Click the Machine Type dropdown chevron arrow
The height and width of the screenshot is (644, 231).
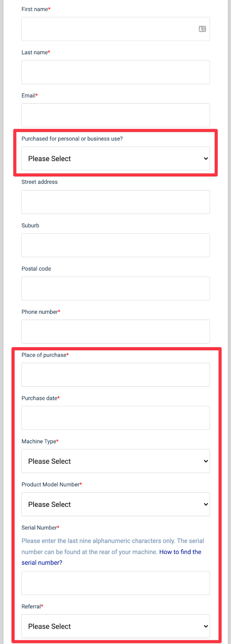click(x=206, y=461)
